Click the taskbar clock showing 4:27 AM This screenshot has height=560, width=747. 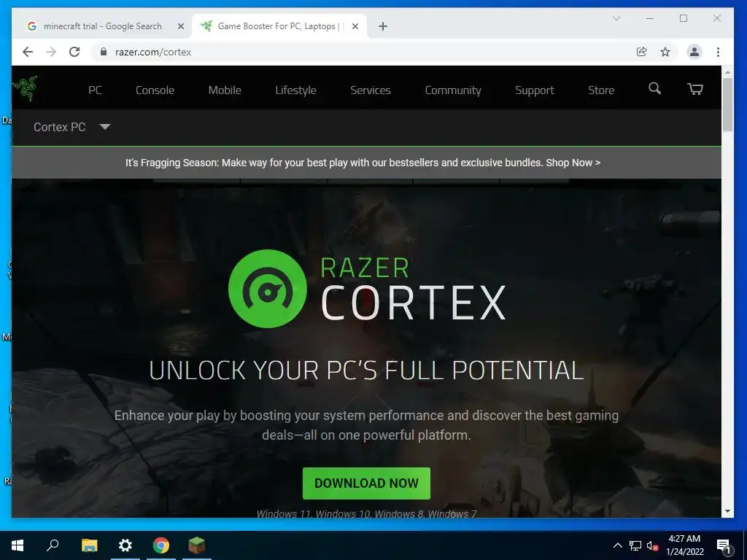tap(684, 545)
